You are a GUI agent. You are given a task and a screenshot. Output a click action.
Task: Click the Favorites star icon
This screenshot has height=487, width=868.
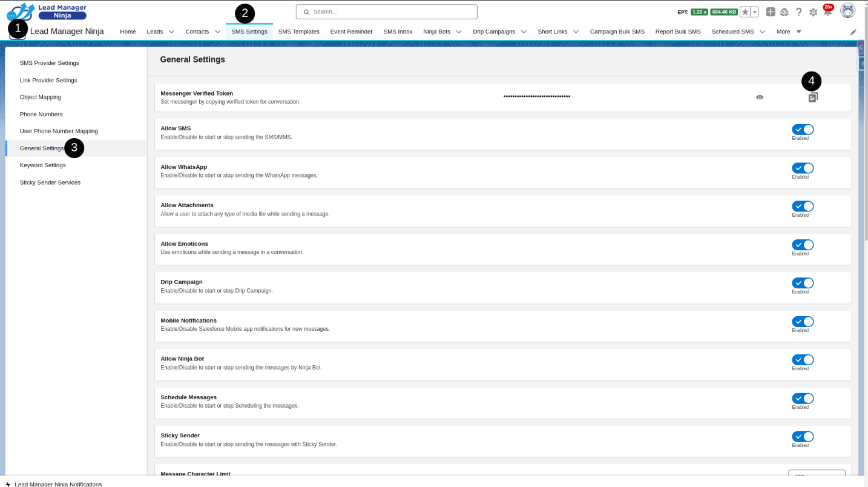[746, 12]
